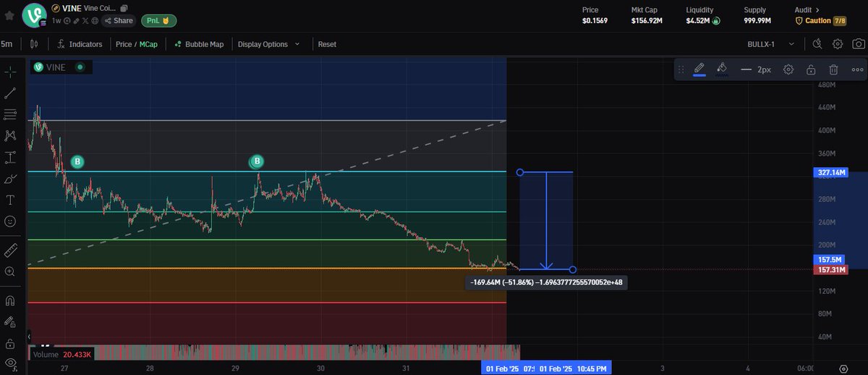Take a chart snapshot with camera

(x=857, y=44)
